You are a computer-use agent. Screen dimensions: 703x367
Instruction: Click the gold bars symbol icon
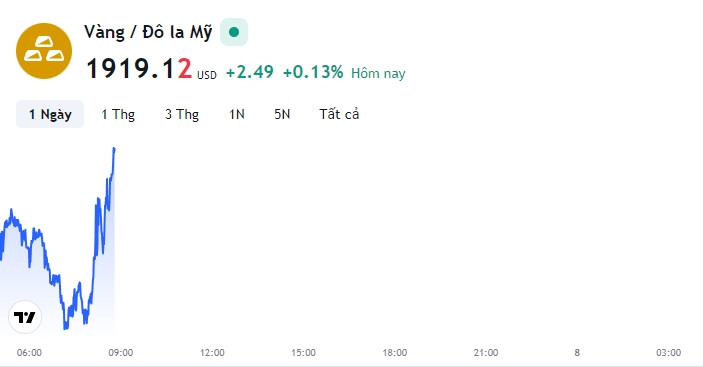[43, 51]
